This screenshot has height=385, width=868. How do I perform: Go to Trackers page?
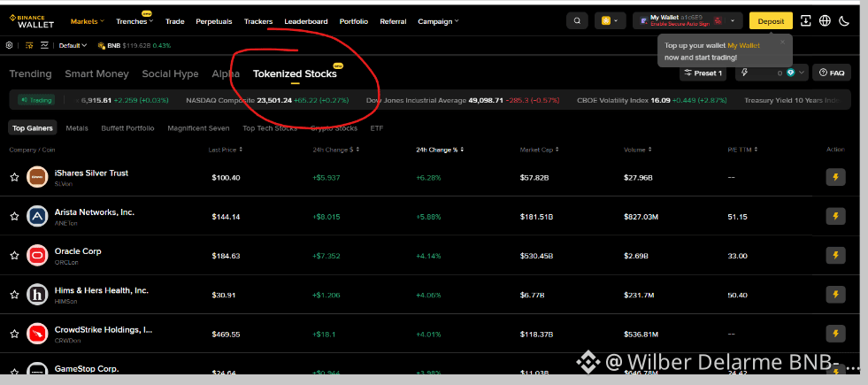point(258,21)
